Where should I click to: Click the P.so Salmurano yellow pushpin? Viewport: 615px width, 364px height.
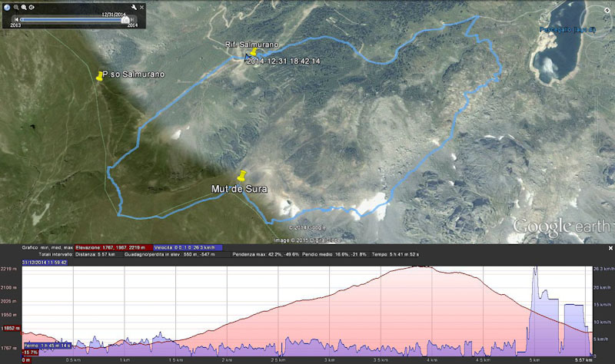pyautogui.click(x=100, y=76)
